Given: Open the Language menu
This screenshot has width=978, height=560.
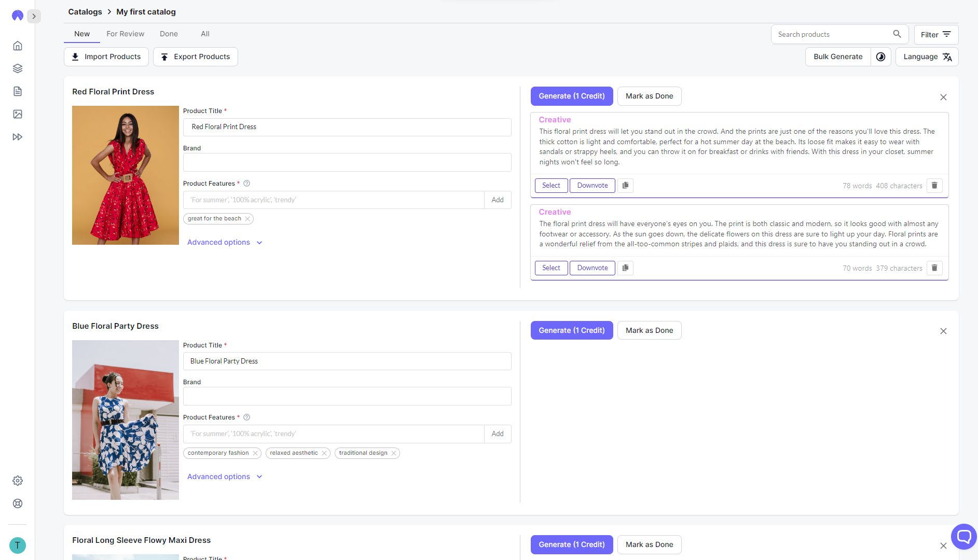Looking at the screenshot, I should click(927, 57).
